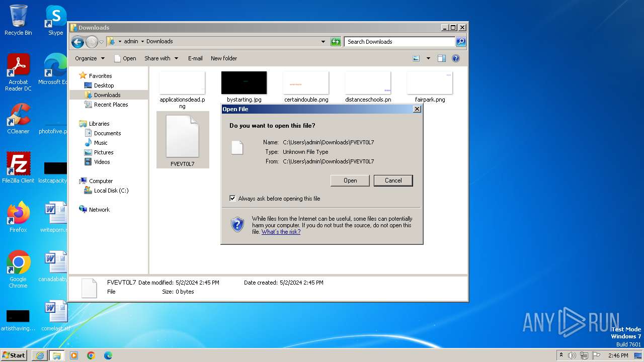Screen dimensions: 644x362
Task: Select Computer in navigation pane
Action: (x=101, y=181)
